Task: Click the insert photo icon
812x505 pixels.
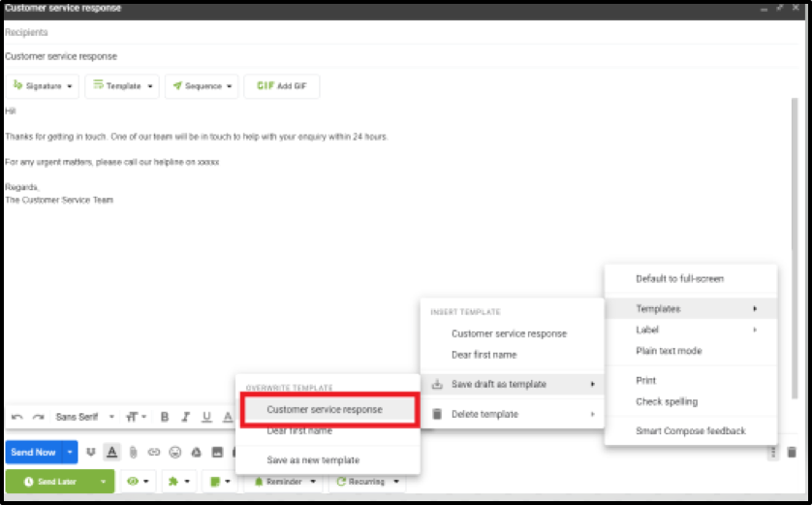Action: (218, 452)
